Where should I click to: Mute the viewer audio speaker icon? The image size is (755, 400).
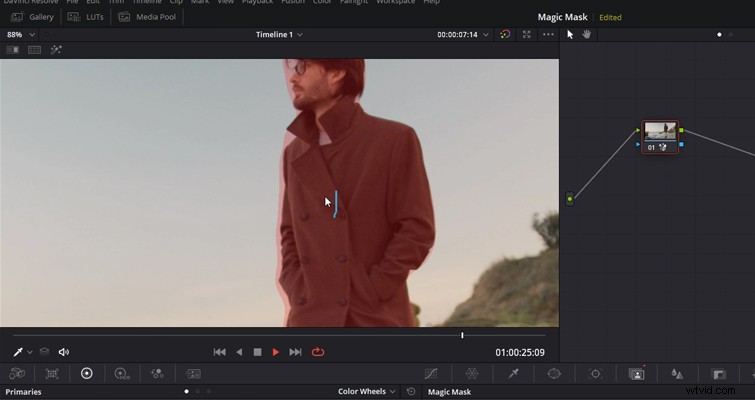coord(64,352)
